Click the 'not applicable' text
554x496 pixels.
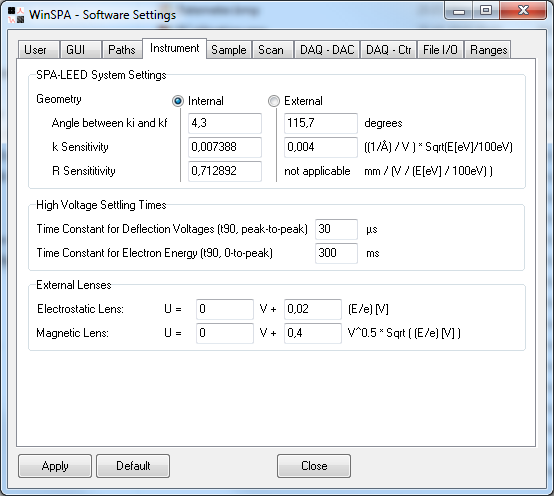(x=317, y=171)
